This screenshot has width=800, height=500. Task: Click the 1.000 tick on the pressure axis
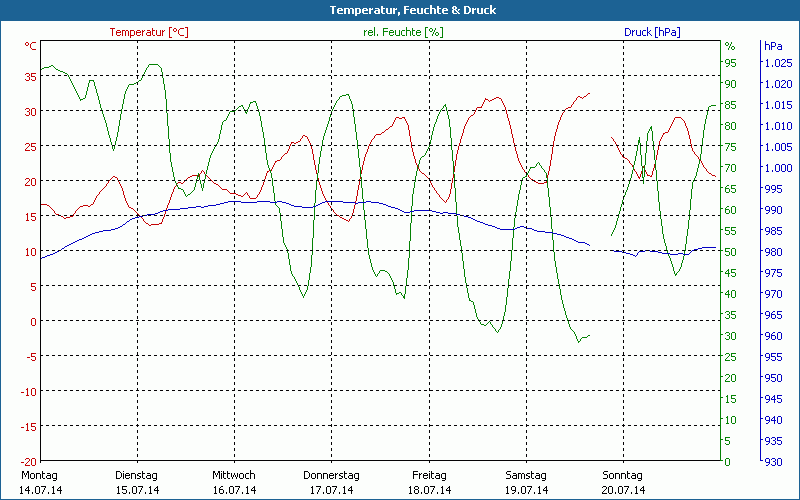(x=779, y=168)
